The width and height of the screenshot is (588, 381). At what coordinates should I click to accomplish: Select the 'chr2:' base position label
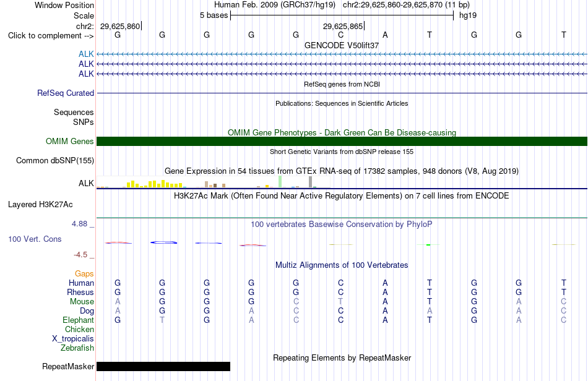coord(85,26)
